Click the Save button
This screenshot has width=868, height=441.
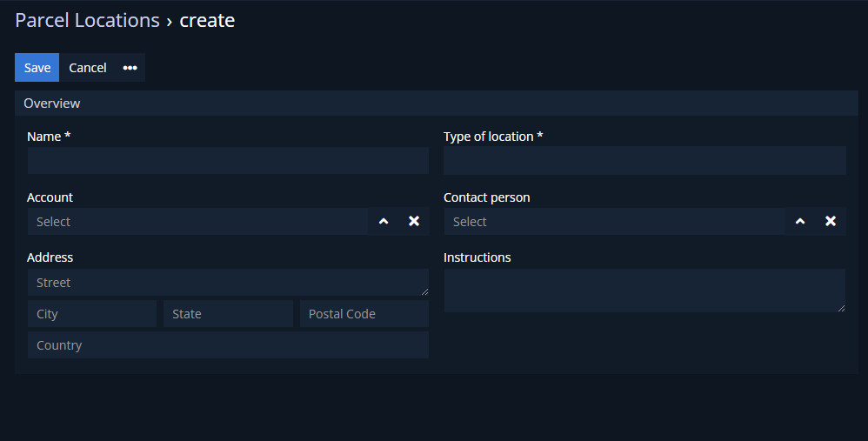tap(37, 68)
